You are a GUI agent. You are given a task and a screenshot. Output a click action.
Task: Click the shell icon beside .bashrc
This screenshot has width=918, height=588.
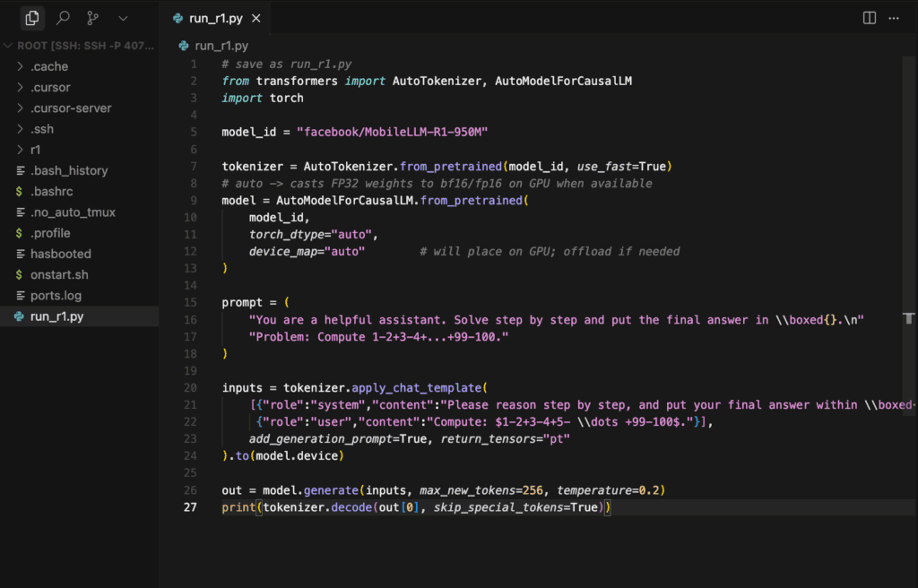[x=20, y=192]
